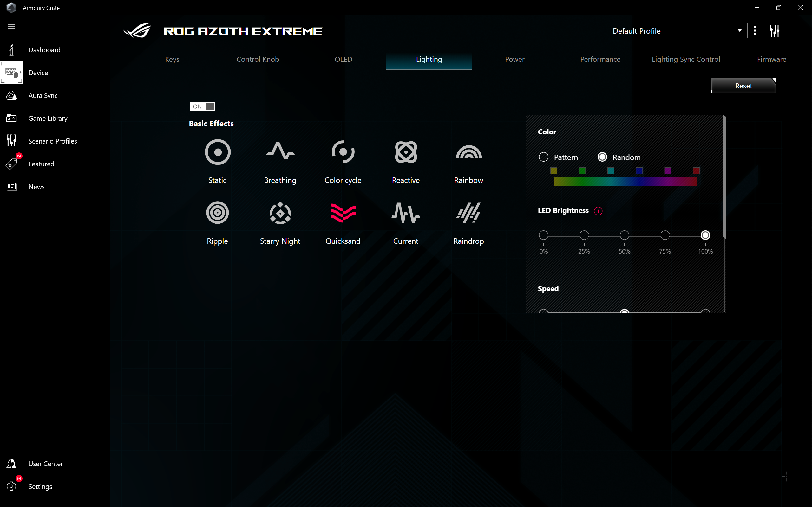This screenshot has height=507, width=812.
Task: Select the Color cycle effect
Action: tap(343, 152)
